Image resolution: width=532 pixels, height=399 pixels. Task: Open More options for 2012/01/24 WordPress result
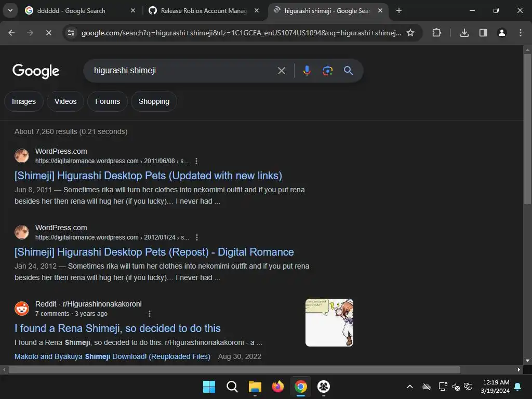pyautogui.click(x=197, y=237)
